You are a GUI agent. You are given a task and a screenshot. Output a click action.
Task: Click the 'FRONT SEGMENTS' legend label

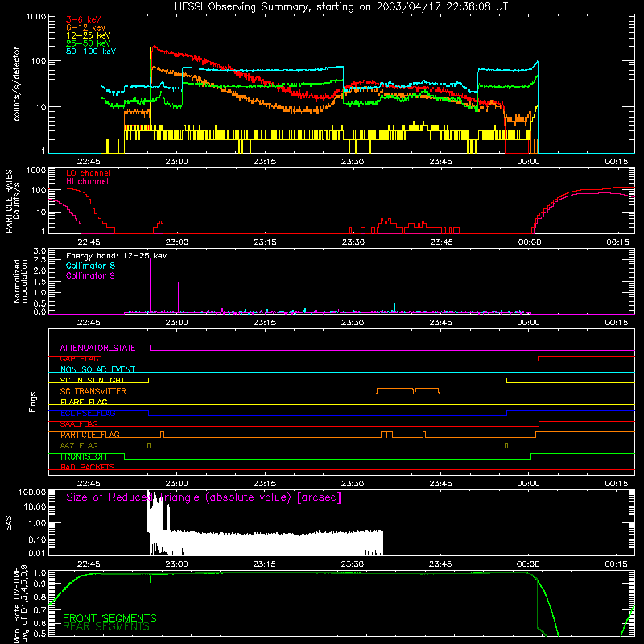[x=109, y=618]
